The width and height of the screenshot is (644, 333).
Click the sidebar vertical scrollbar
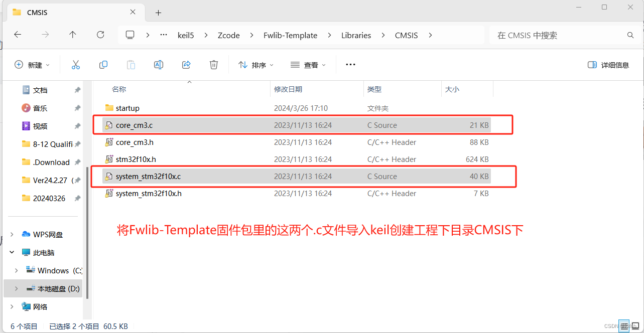pos(87,233)
